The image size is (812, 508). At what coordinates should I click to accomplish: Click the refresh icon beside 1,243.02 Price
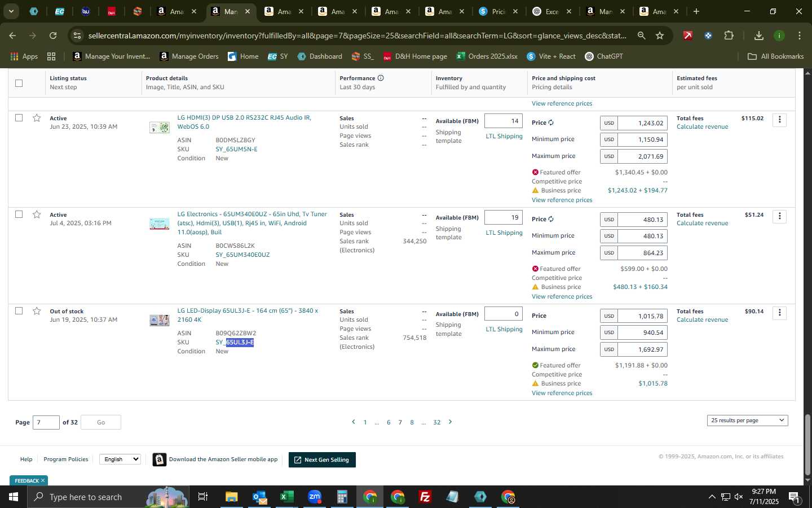[x=551, y=122]
